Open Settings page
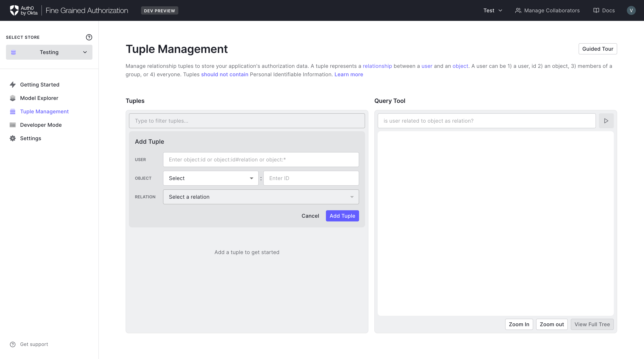The width and height of the screenshot is (644, 359). [x=31, y=138]
